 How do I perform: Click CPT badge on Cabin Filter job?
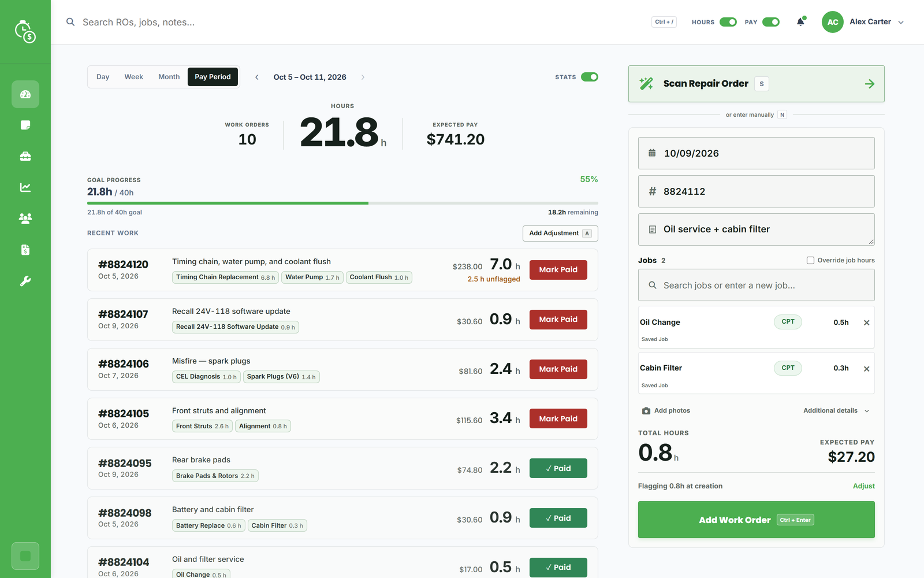tap(788, 368)
